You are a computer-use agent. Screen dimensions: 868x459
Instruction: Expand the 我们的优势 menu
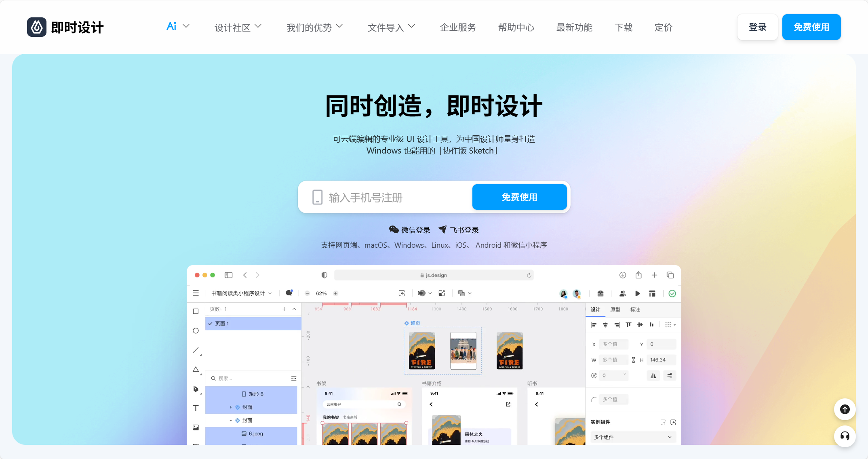click(314, 27)
